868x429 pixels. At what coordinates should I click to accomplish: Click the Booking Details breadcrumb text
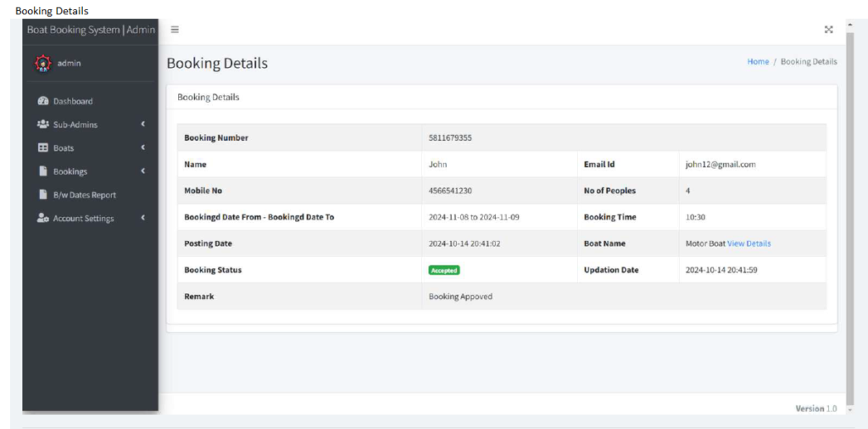(809, 61)
